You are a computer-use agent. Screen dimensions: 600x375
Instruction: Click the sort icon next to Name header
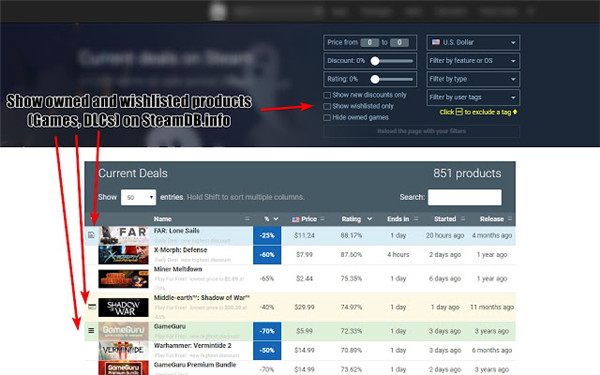(247, 219)
